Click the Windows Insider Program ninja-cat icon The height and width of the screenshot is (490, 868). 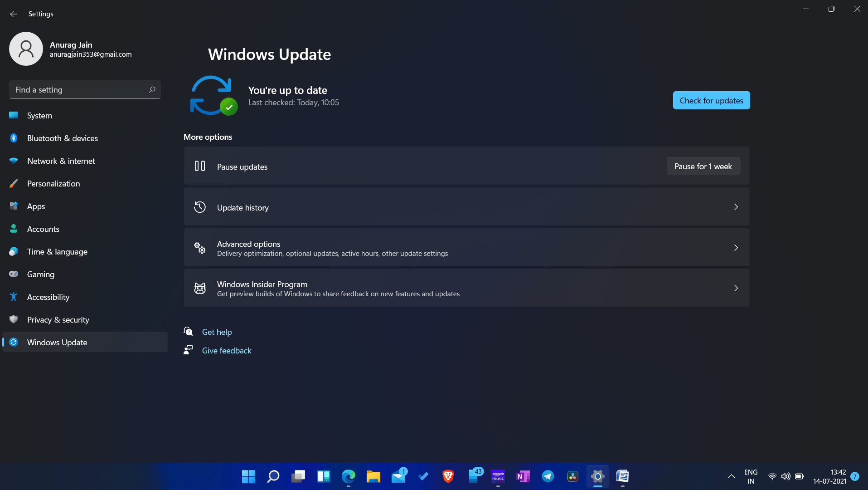199,288
